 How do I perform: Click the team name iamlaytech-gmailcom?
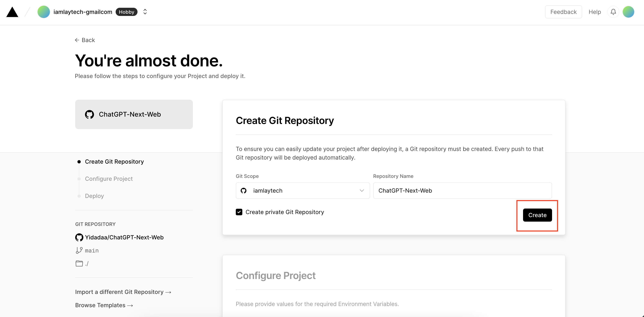(83, 12)
